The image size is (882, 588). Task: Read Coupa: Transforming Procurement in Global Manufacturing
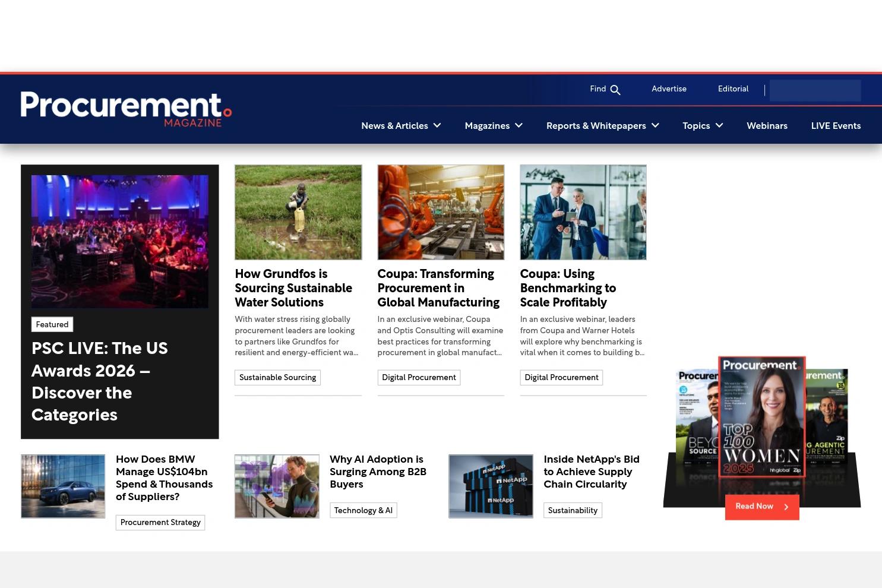(x=438, y=288)
